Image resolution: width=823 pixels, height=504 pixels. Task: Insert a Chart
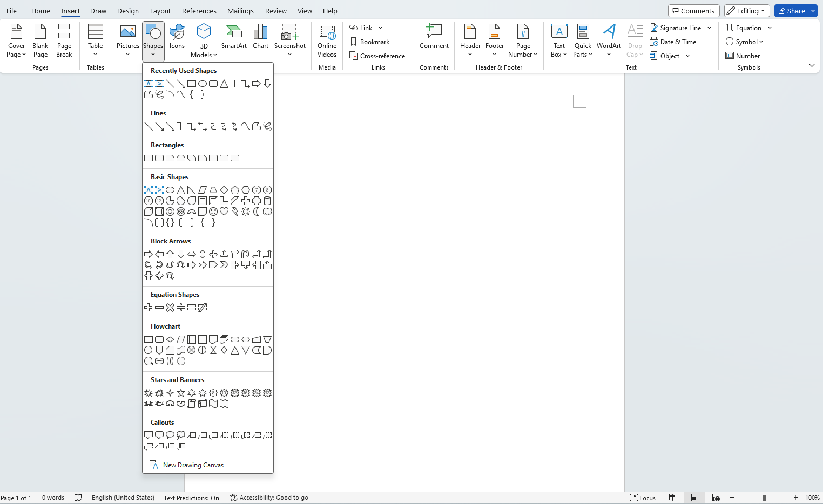[x=260, y=38]
